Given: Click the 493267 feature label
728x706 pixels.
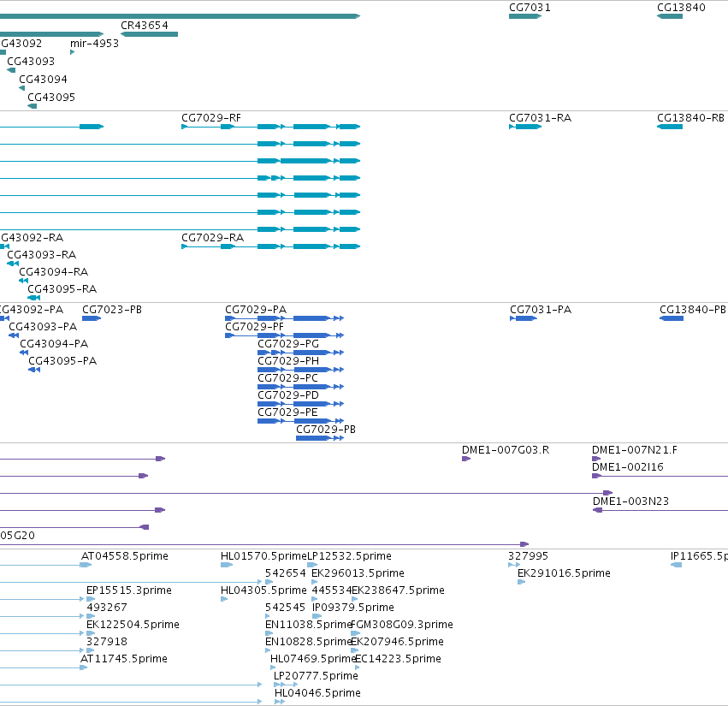Looking at the screenshot, I should pos(107,608).
